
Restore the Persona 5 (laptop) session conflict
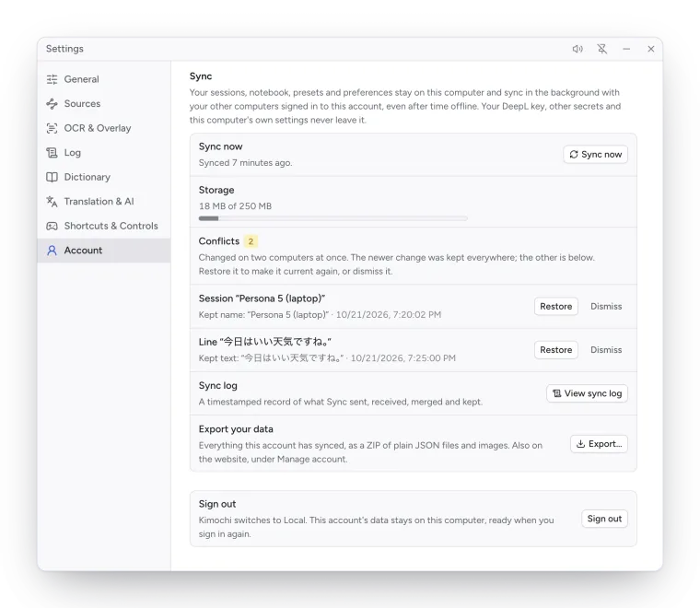[x=555, y=306]
